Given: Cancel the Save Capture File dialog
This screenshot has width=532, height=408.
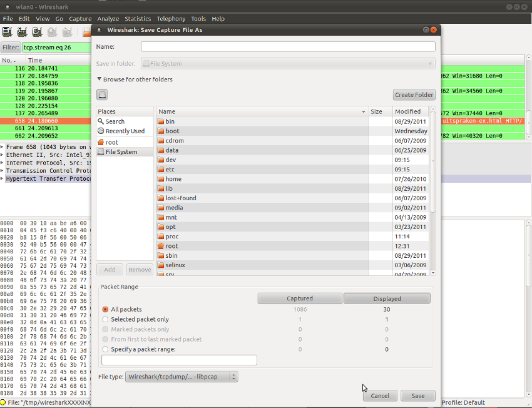Looking at the screenshot, I should (380, 395).
